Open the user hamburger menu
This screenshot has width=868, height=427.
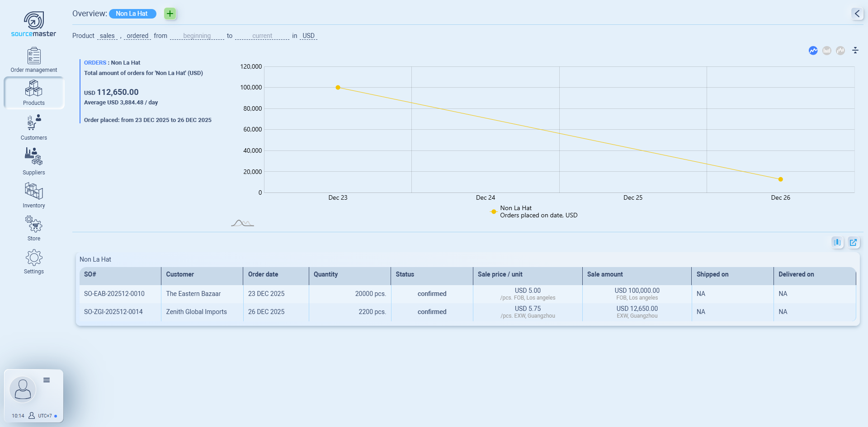point(47,380)
